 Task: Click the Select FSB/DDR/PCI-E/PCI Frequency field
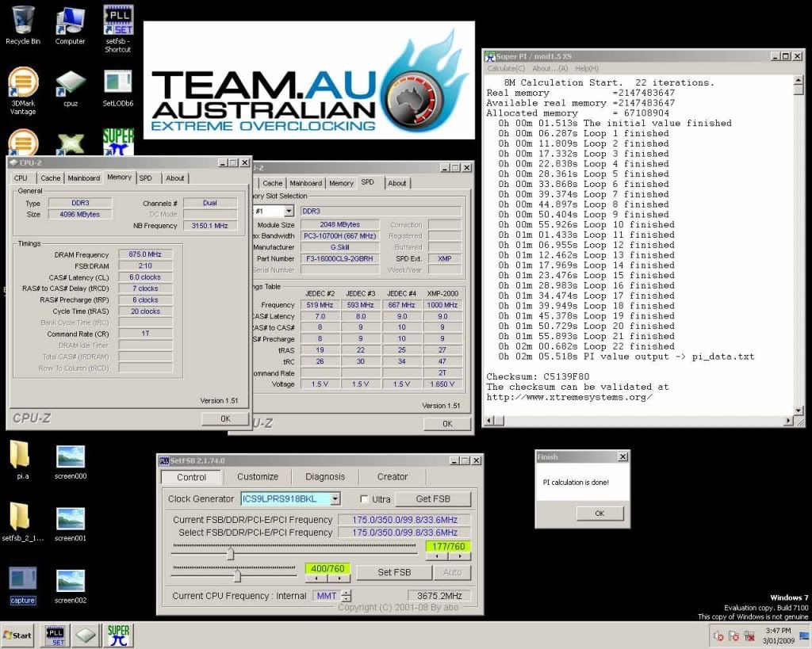405,533
